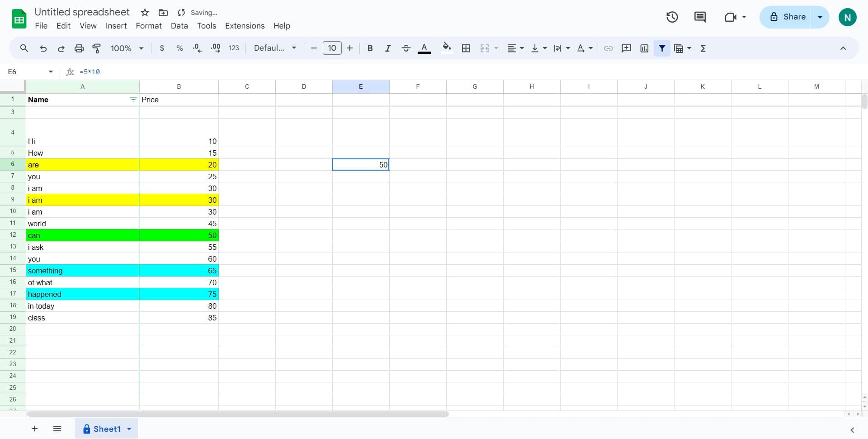Toggle the filter funnel button
The height and width of the screenshot is (439, 868).
(x=662, y=48)
